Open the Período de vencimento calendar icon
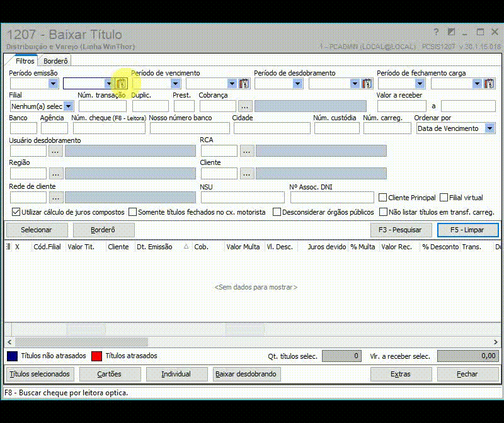Screen dimensions: 504x423 click(244, 84)
